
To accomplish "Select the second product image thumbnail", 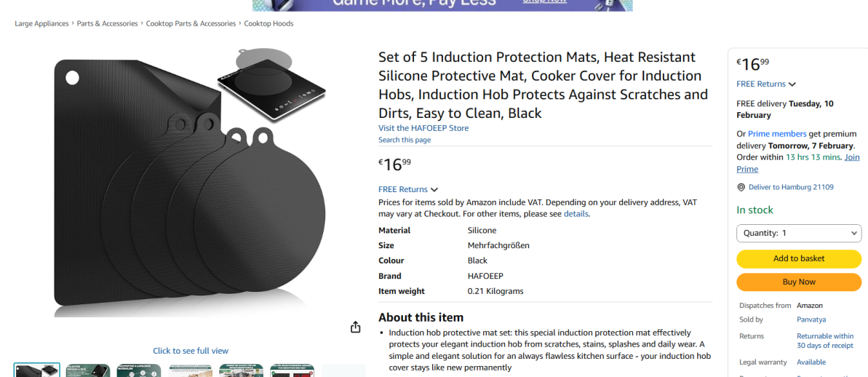I will click(88, 370).
